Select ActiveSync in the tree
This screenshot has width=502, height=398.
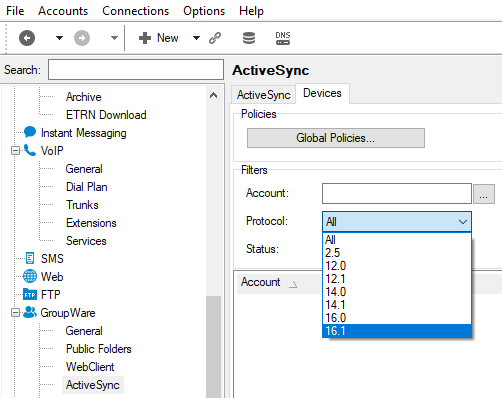[93, 385]
